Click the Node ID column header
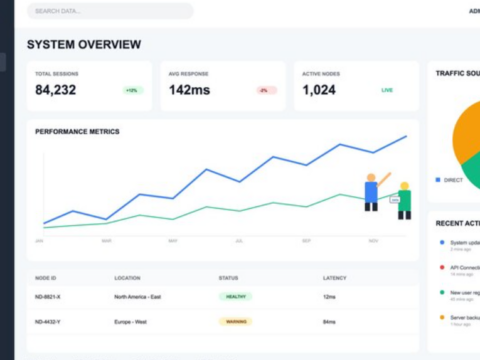This screenshot has width=480, height=360. click(46, 278)
